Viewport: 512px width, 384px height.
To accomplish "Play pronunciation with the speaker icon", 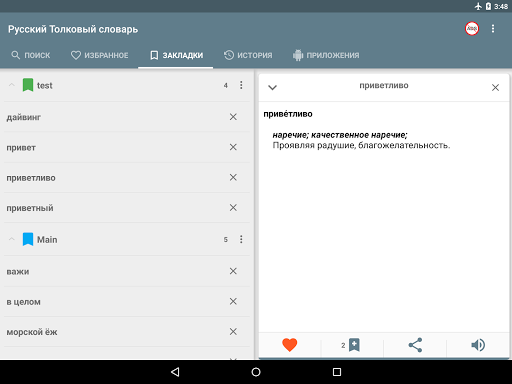I will click(x=478, y=345).
